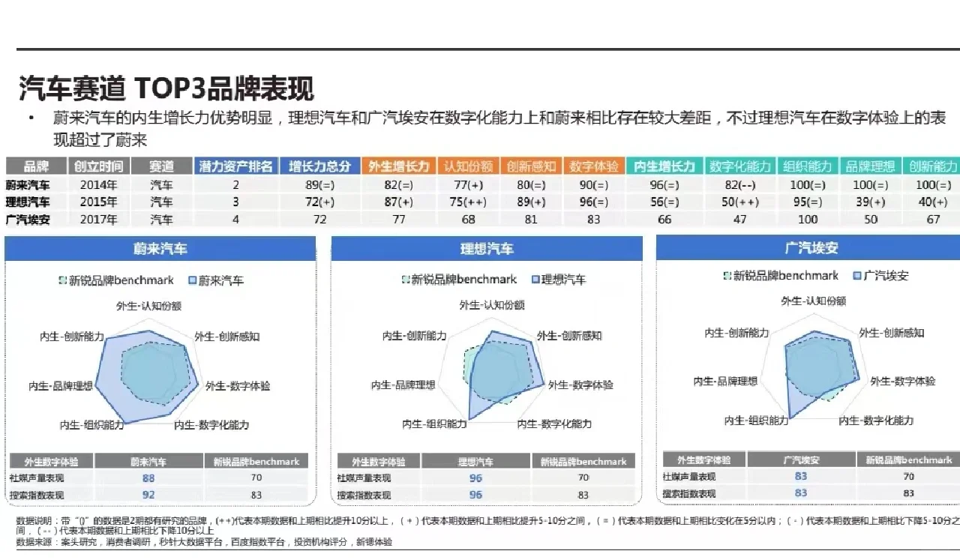Select the 增长力总分 column header
This screenshot has height=560, width=960.
(x=320, y=166)
